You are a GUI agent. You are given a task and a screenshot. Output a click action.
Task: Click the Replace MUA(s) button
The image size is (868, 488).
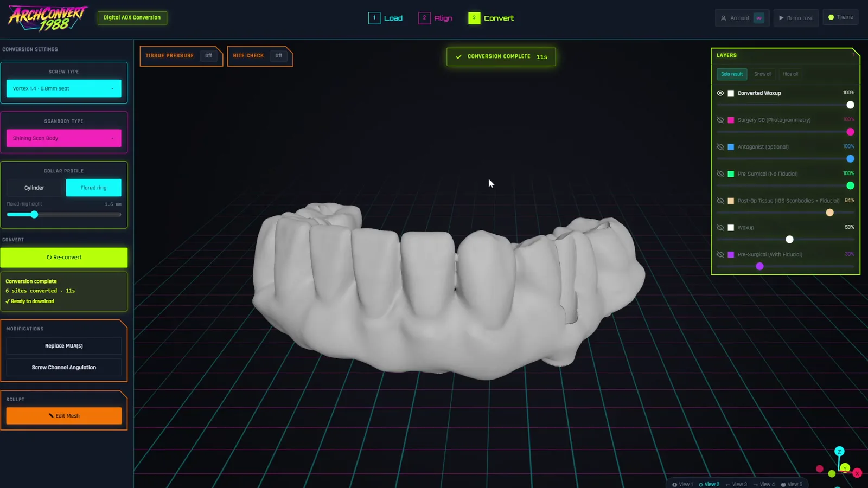(64, 346)
